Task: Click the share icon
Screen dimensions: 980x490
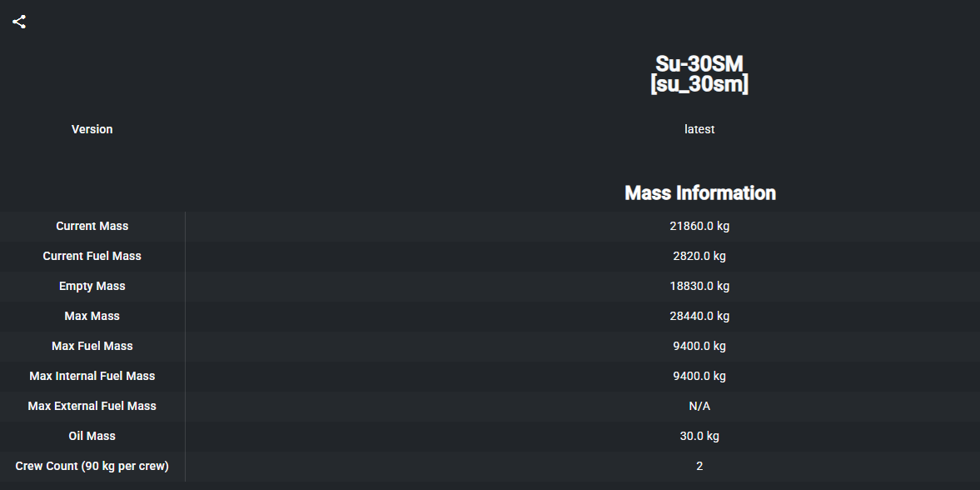Action: coord(19,22)
